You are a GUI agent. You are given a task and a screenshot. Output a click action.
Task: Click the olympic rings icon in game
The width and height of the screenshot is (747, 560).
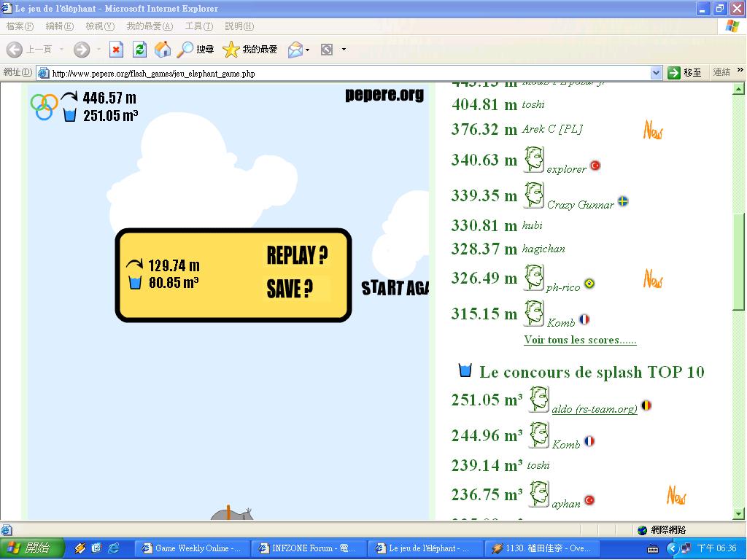click(44, 106)
